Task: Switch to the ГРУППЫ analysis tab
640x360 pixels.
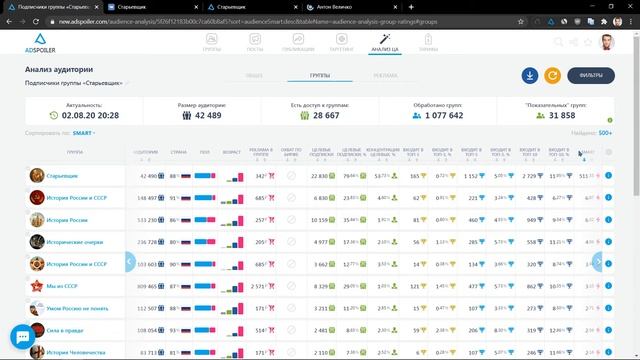Action: 320,76
